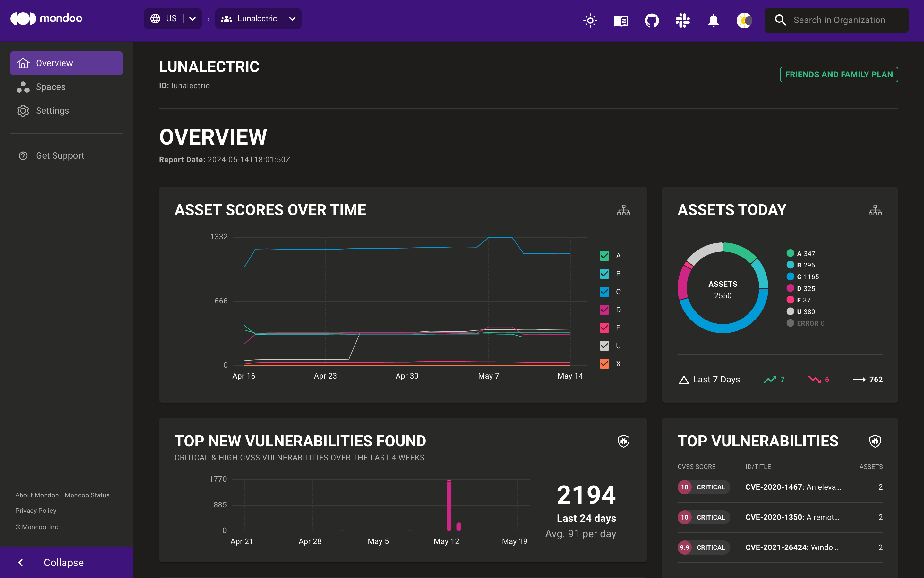This screenshot has height=578, width=924.
Task: Click the green upward trend icon
Action: pos(770,379)
